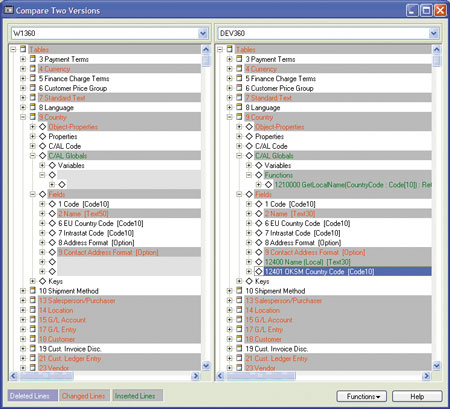Image resolution: width=450 pixels, height=409 pixels.
Task: Select 1210000 GetLocalName function in right pane
Action: [x=352, y=185]
